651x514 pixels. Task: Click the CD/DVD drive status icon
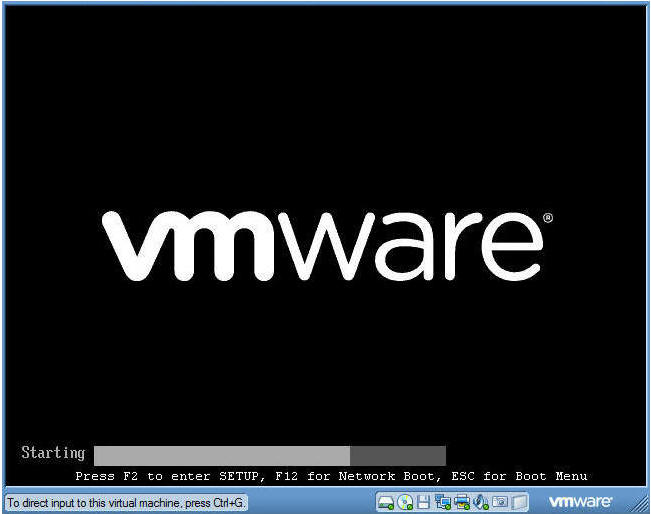[405, 502]
